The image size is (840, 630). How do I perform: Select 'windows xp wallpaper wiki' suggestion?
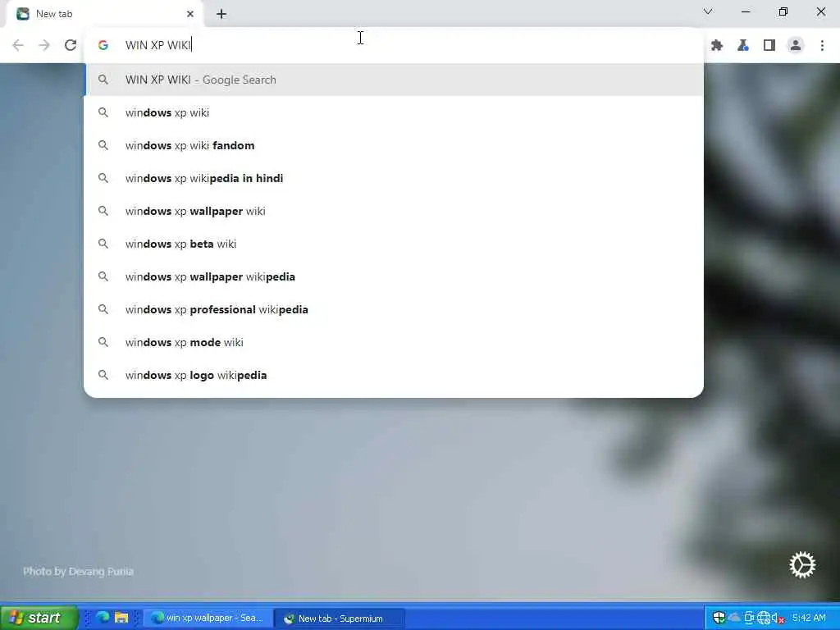click(x=395, y=211)
